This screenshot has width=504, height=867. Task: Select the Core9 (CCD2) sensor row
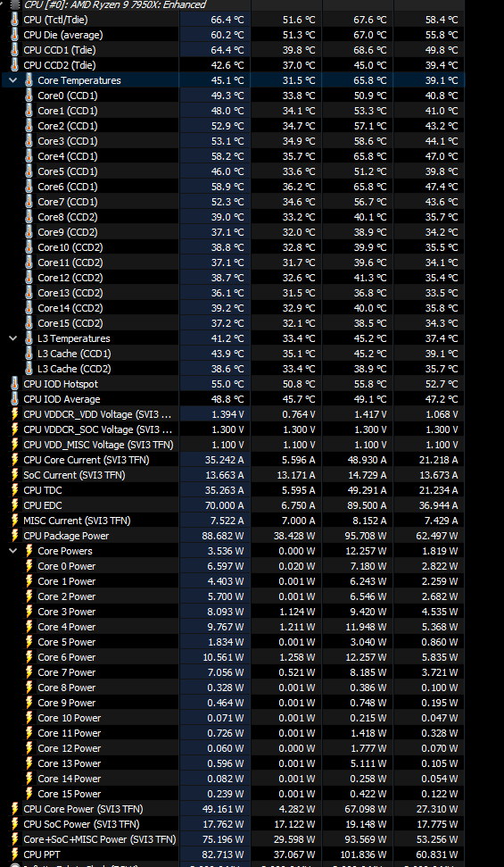tap(232, 232)
